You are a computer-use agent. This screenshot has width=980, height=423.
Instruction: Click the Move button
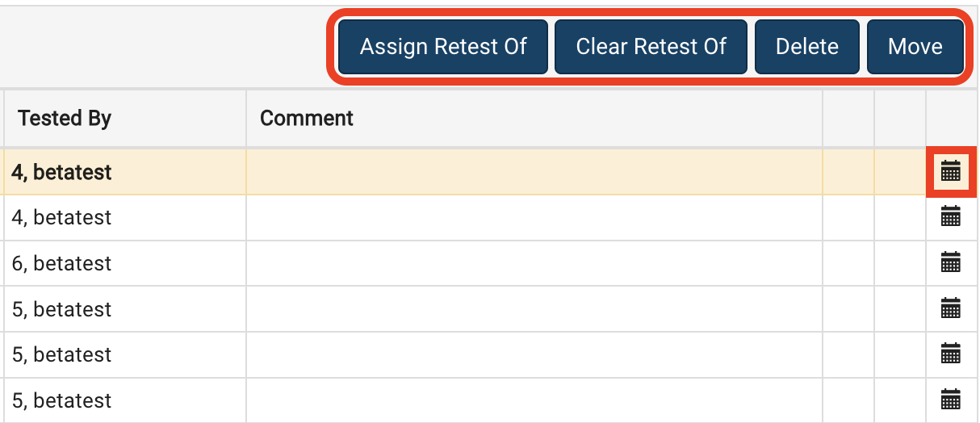tap(915, 47)
